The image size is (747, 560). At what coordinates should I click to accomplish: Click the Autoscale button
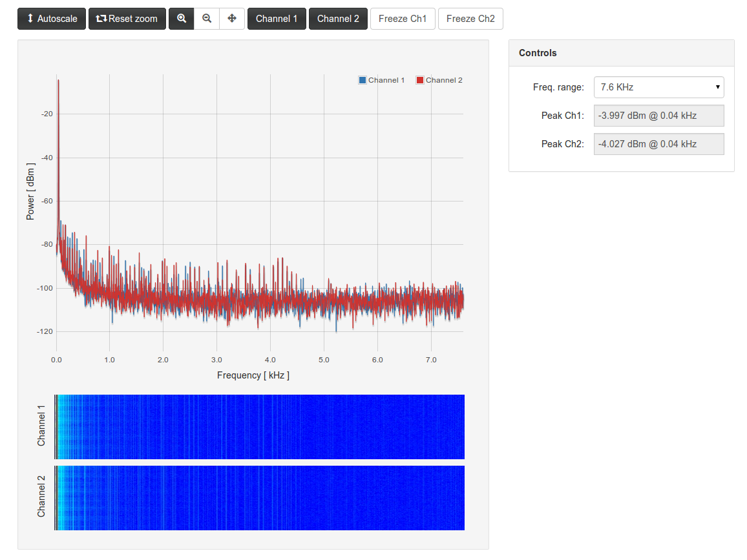tap(52, 19)
